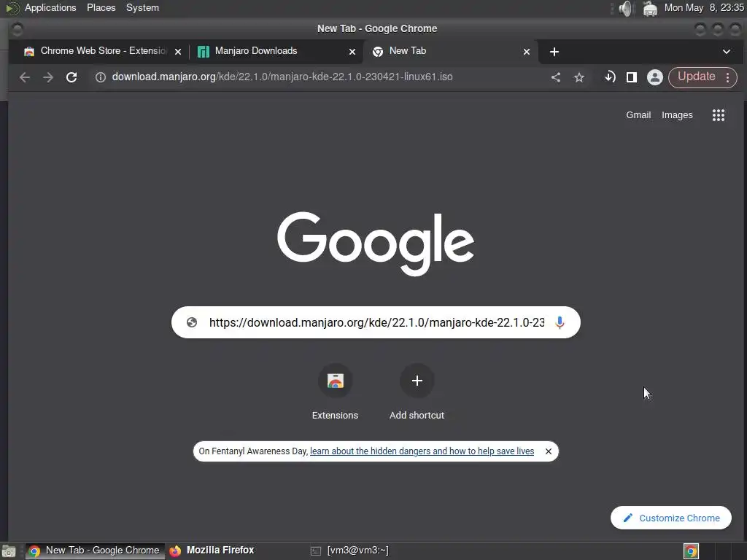
Task: Click the forward navigation arrow
Action: 48,77
